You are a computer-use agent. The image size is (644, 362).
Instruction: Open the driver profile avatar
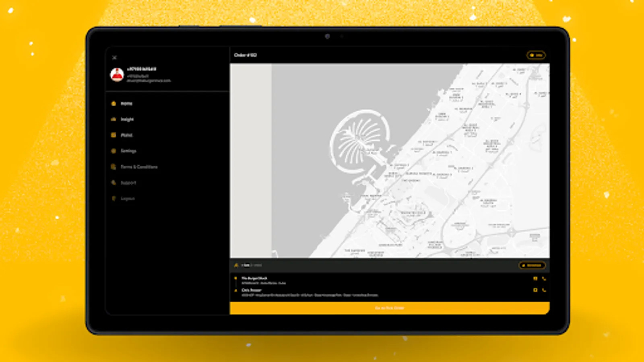click(117, 74)
